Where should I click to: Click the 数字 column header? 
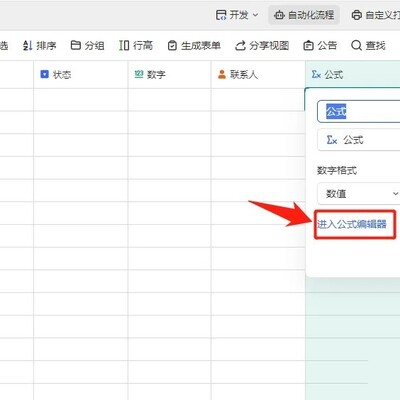[x=169, y=74]
